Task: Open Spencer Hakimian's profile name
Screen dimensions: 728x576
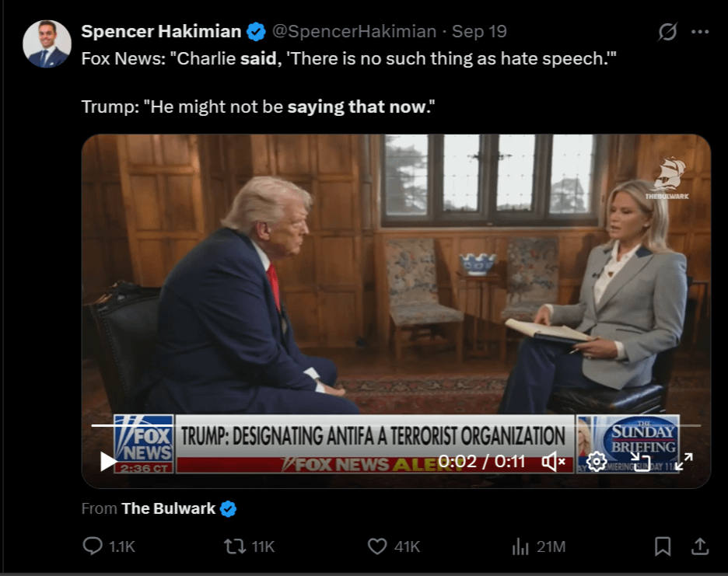Action: [161, 32]
